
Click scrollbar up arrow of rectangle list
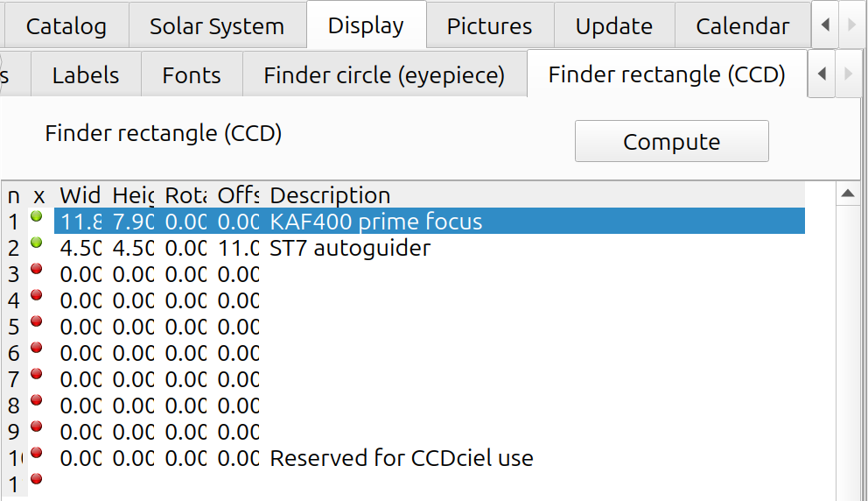pos(848,194)
